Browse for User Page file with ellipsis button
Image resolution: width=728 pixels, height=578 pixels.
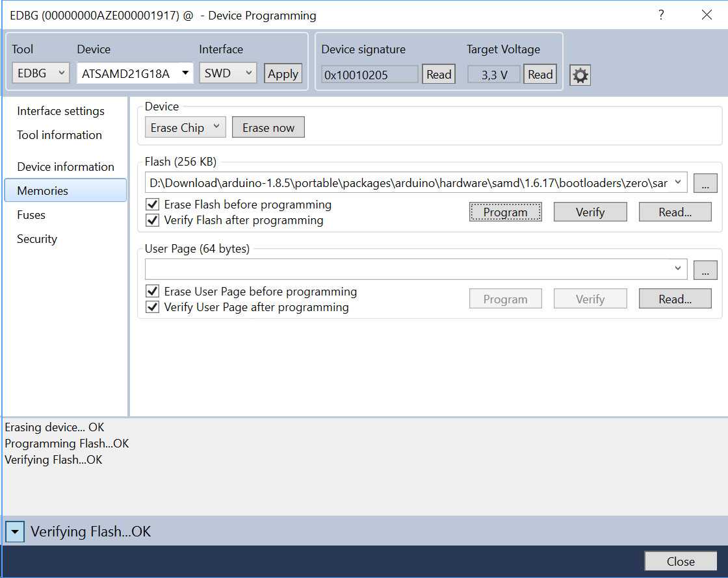click(x=705, y=270)
